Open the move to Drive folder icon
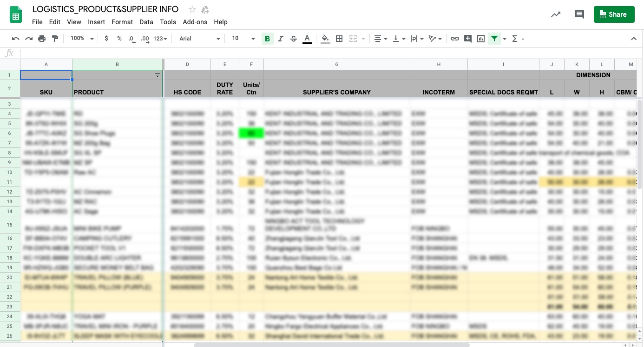 coord(205,9)
